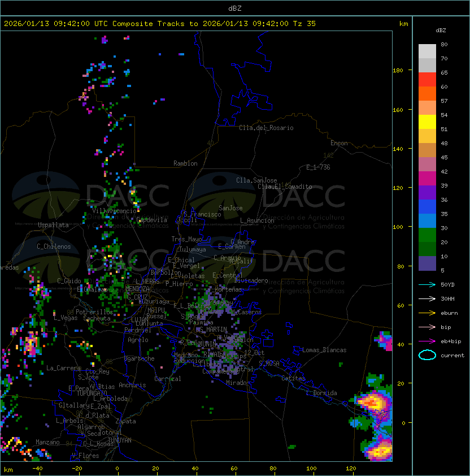Click the Agrelo map label

click(138, 340)
